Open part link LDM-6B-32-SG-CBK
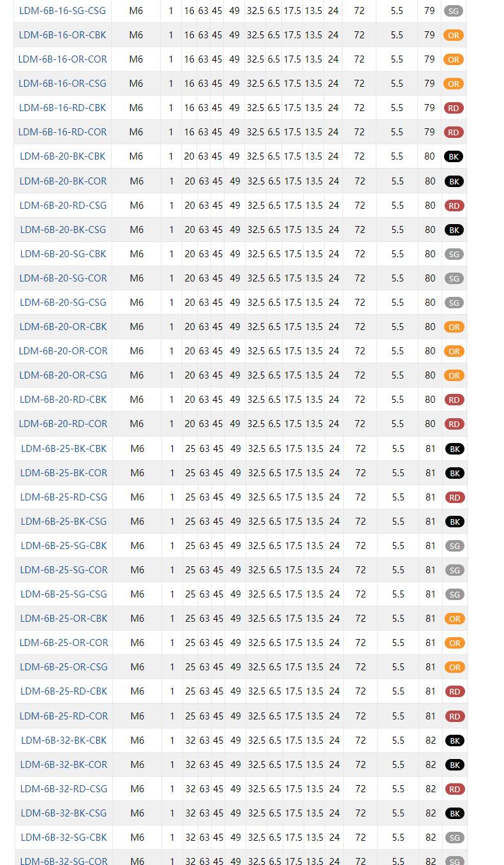504x865 pixels. (x=64, y=838)
